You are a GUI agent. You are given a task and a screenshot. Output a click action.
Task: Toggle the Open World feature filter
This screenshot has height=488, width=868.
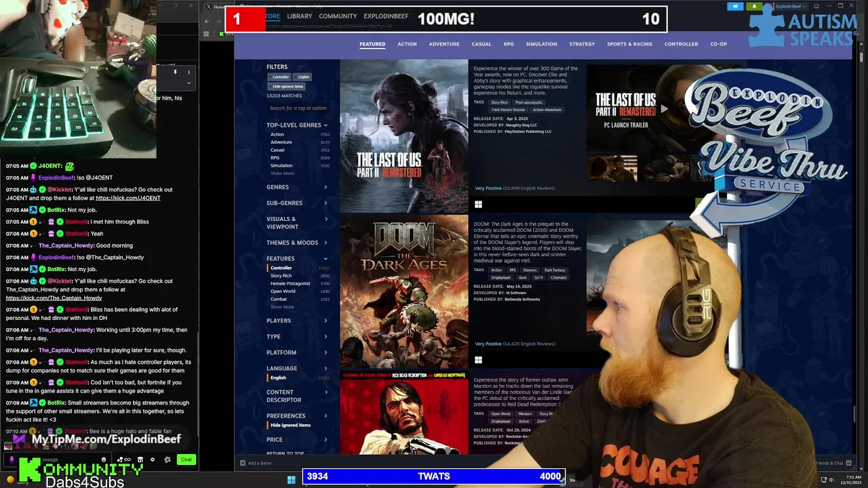click(283, 291)
